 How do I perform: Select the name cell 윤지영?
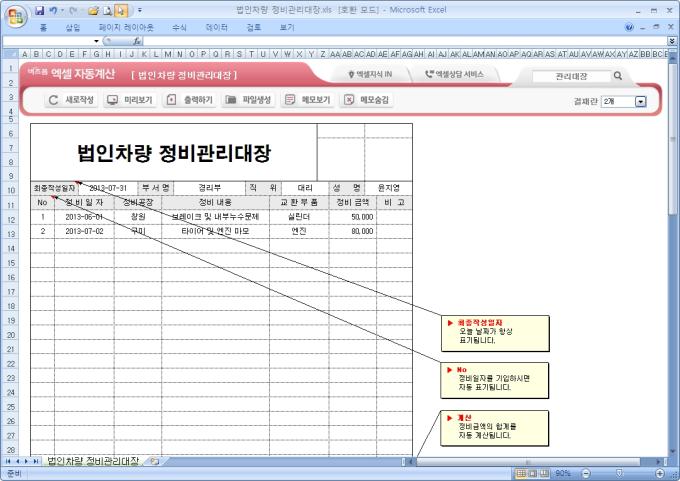[x=388, y=188]
